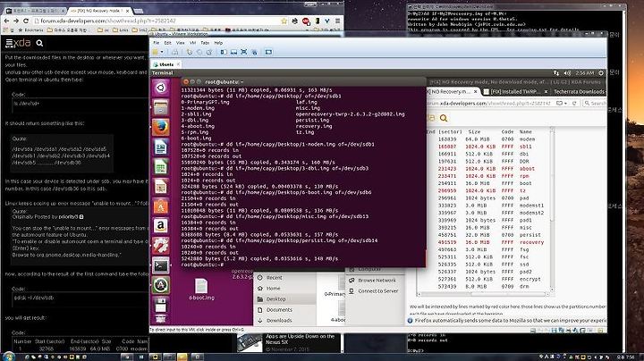The image size is (644, 361).
Task: Close the Ubuntu terminal window
Action: (x=186, y=81)
